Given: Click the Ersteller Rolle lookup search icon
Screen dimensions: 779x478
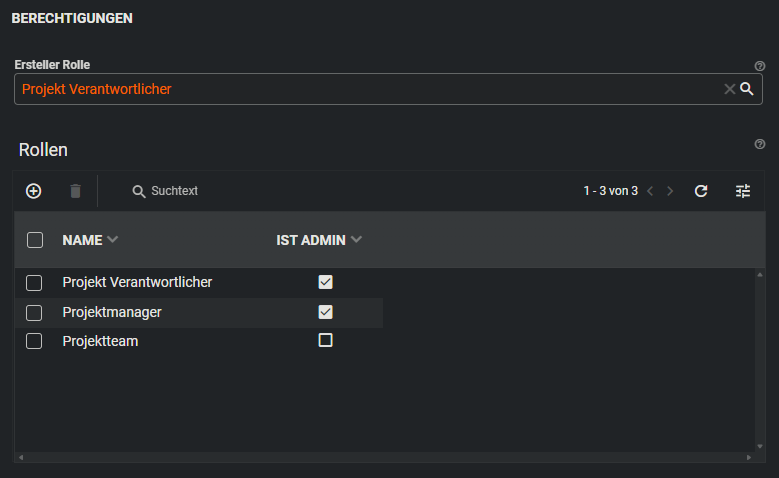Looking at the screenshot, I should pos(746,89).
